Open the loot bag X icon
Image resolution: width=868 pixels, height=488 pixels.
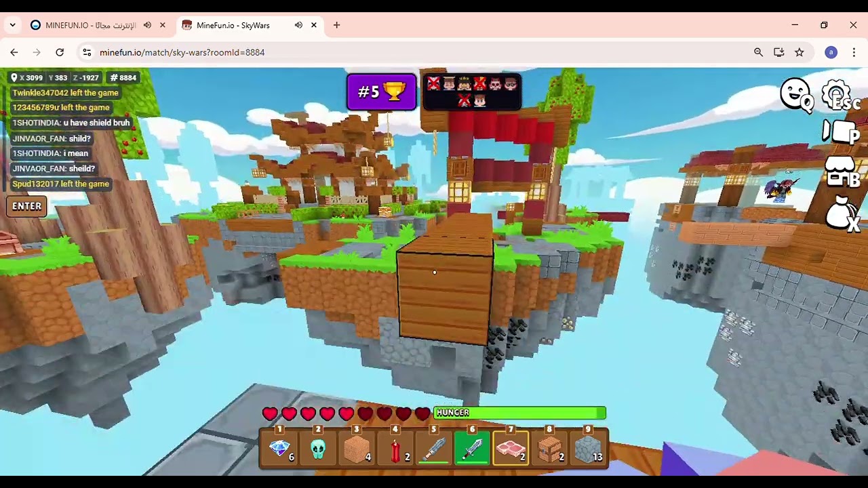[x=843, y=214]
